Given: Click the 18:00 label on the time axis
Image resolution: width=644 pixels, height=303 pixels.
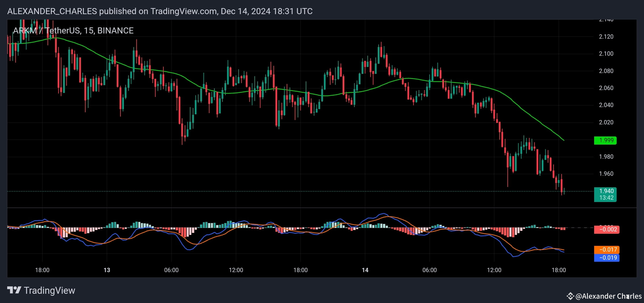Looking at the screenshot, I should pyautogui.click(x=43, y=270).
